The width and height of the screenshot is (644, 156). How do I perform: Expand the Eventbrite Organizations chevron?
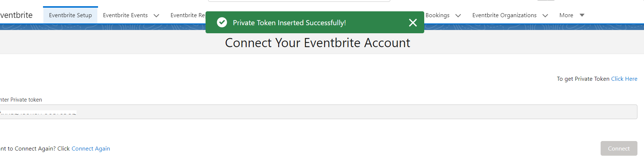[545, 15]
